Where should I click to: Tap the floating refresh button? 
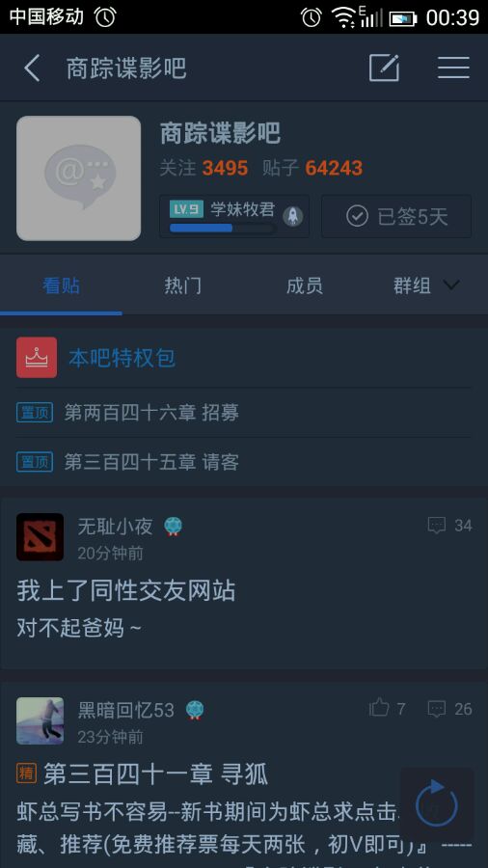pyautogui.click(x=437, y=804)
